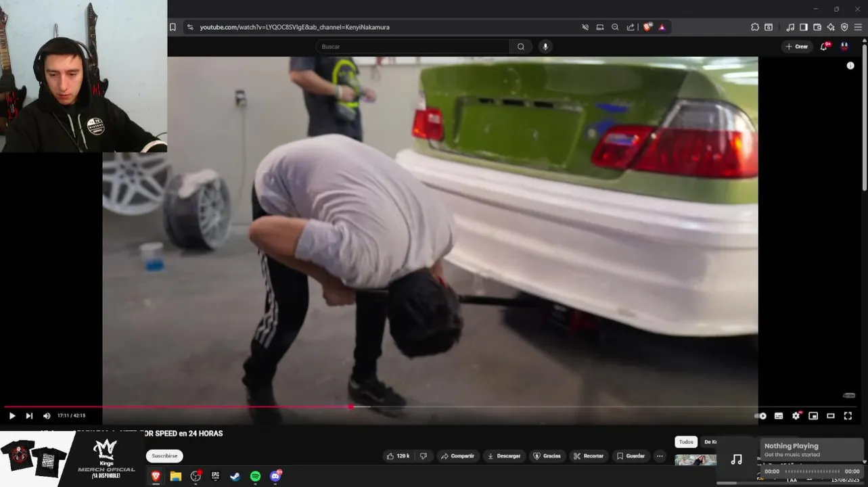Open the browser main hamburger menu

pos(858,27)
